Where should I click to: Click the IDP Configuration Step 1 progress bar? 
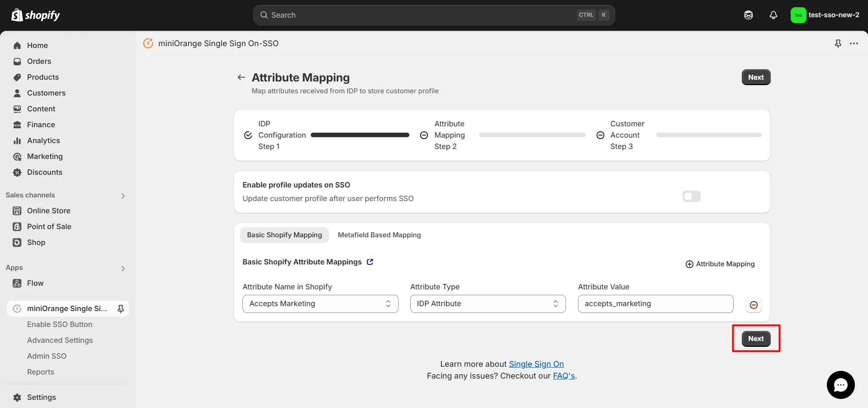(360, 135)
